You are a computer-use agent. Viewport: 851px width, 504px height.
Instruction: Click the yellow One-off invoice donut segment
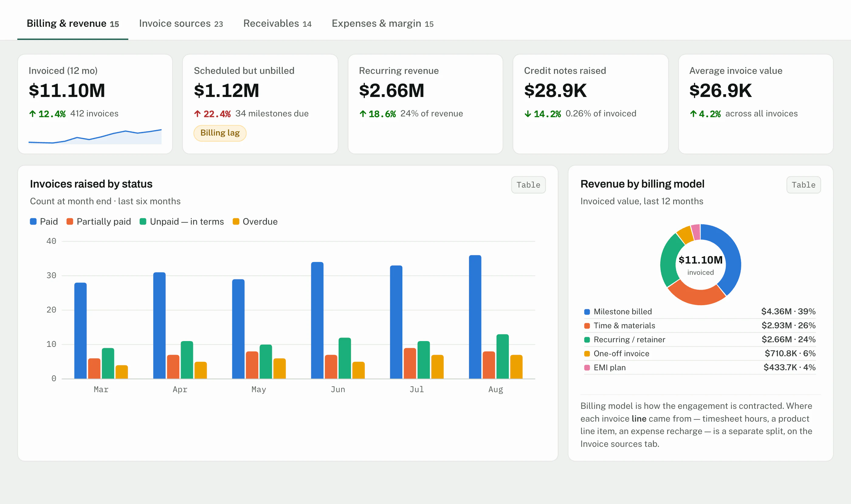pos(686,235)
